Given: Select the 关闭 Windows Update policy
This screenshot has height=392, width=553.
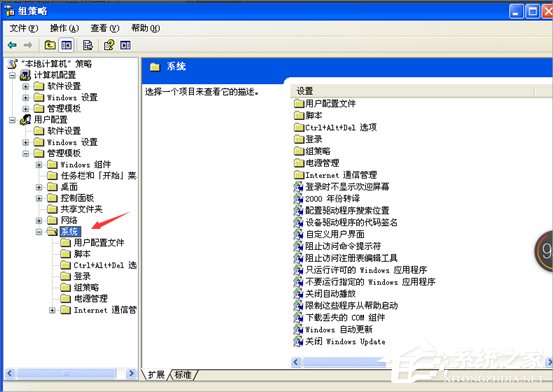Looking at the screenshot, I should pyautogui.click(x=339, y=342).
